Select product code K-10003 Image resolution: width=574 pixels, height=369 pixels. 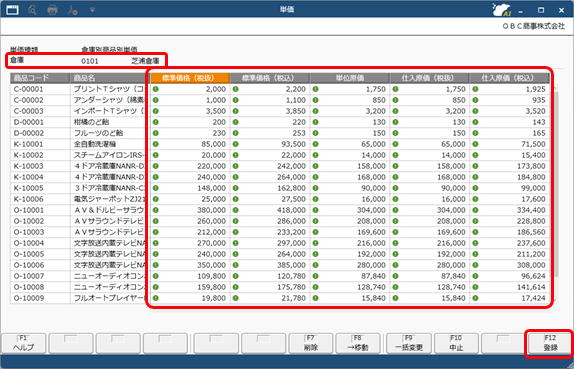click(x=29, y=166)
